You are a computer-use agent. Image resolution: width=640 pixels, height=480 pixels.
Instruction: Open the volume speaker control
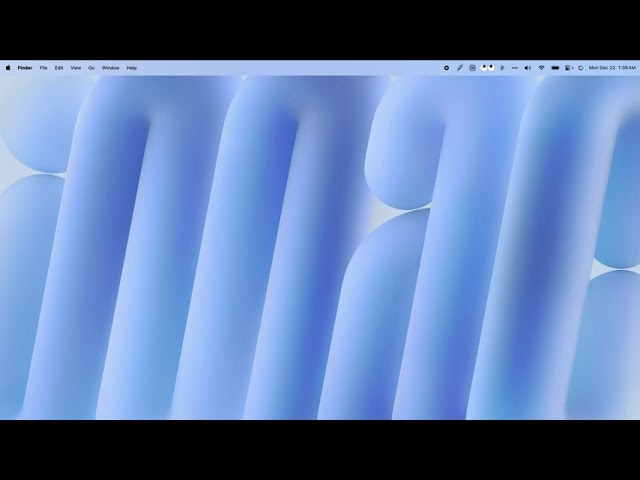(528, 68)
